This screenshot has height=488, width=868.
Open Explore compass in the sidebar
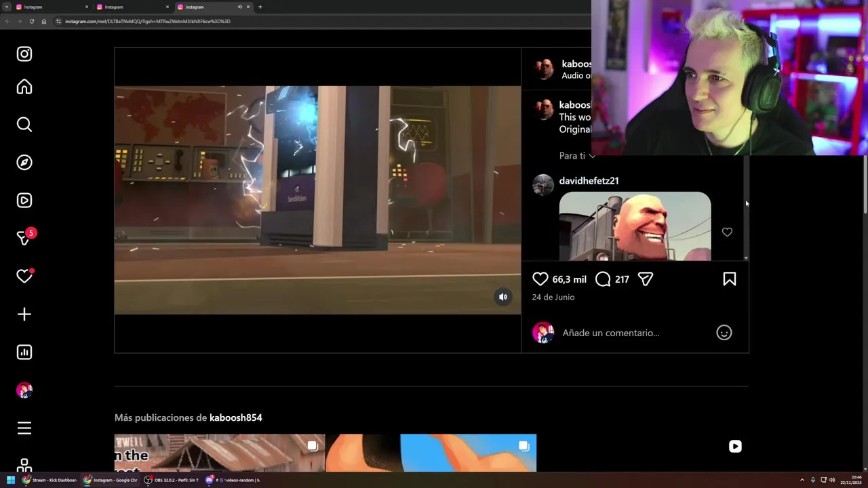click(24, 163)
